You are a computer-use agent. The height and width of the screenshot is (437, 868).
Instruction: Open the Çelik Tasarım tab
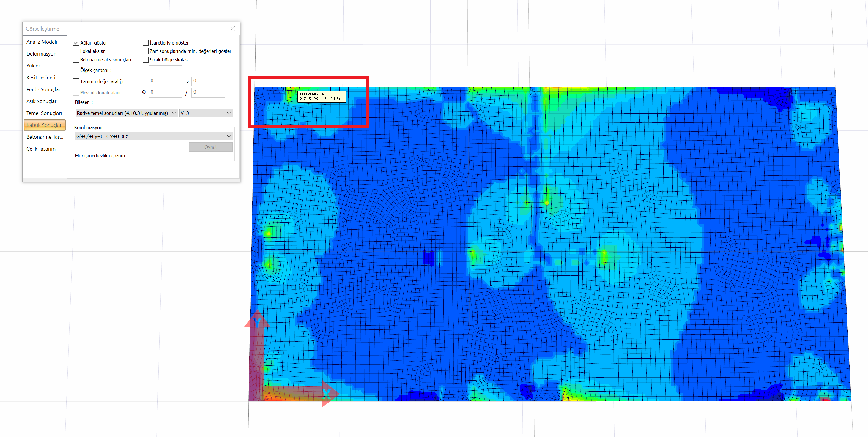coord(41,149)
